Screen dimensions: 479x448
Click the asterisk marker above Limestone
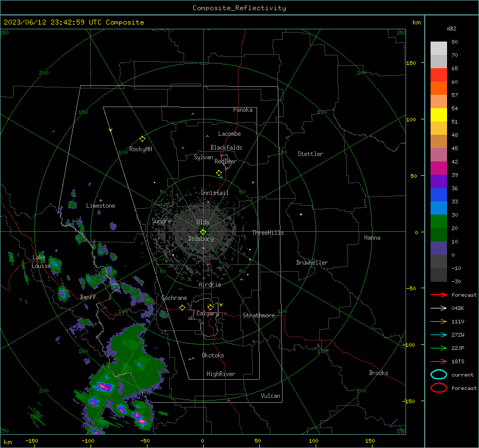pos(101,201)
